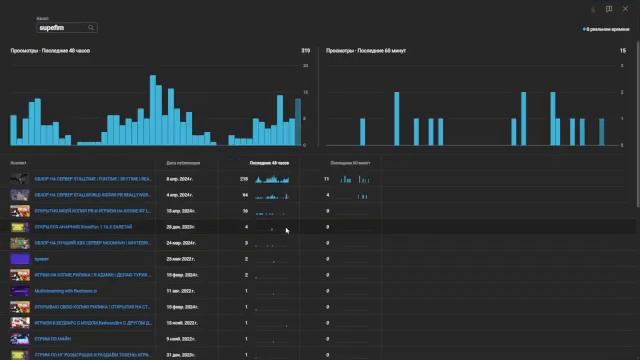The image size is (640, 360).
Task: Open the "Multistreaming with Restream.io" link
Action: [x=66, y=291]
